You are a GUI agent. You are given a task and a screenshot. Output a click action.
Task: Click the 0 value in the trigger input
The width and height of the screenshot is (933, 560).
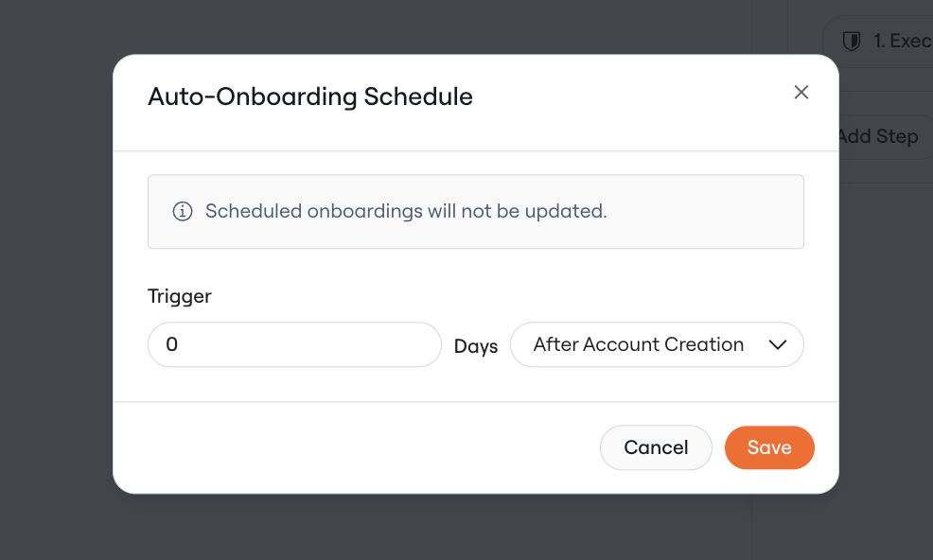tap(171, 344)
